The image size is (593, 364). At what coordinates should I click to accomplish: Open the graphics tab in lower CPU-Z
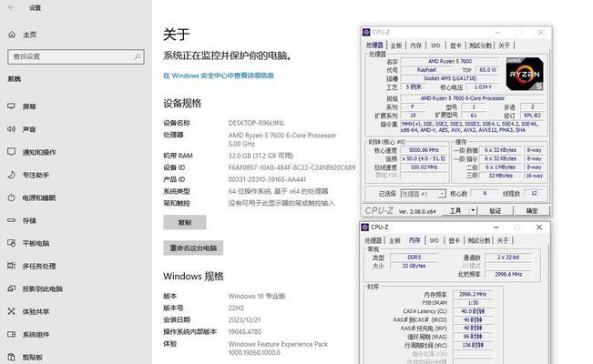point(454,240)
